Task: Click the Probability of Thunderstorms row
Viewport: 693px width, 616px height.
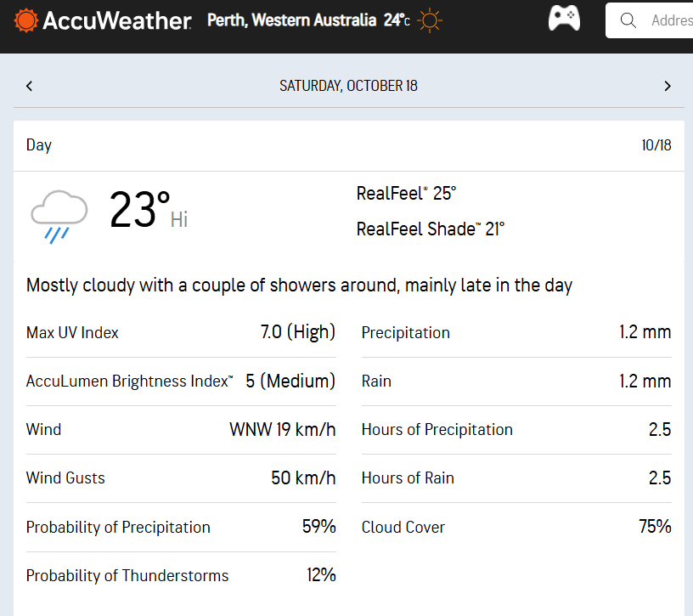Action: click(x=181, y=575)
